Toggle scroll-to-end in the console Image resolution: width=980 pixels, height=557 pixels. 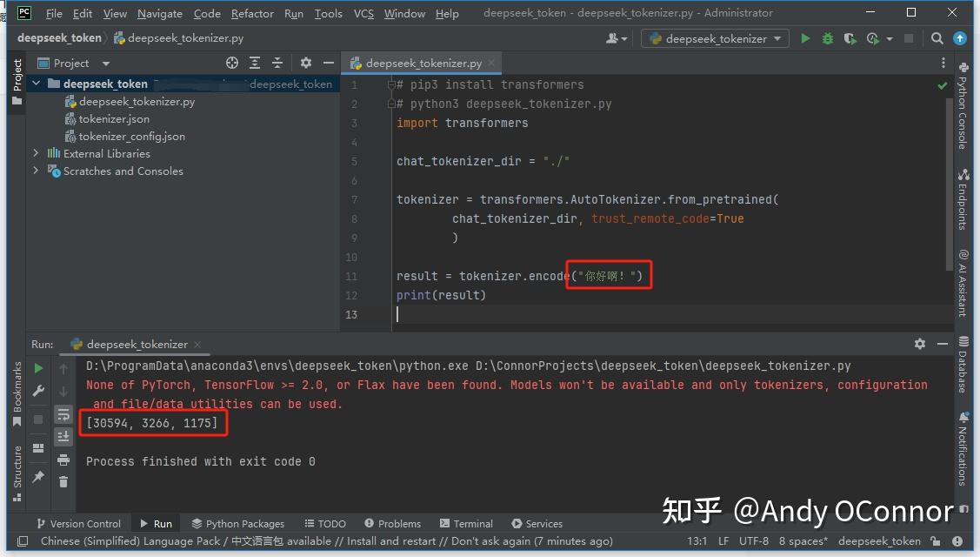63,436
